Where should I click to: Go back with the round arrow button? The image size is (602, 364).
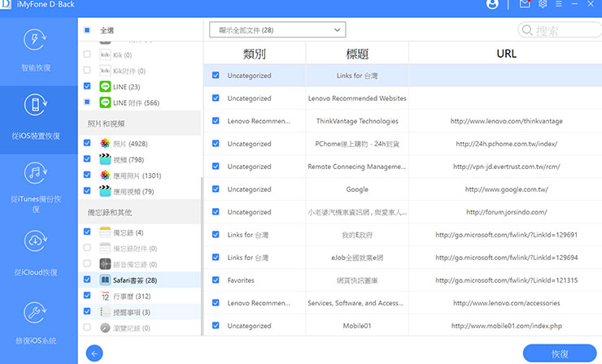94,353
